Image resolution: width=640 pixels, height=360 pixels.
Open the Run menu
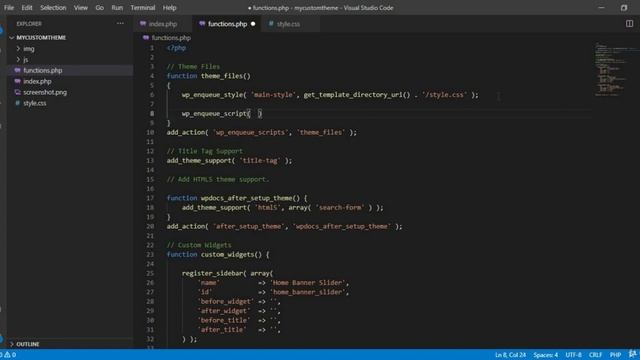click(117, 8)
